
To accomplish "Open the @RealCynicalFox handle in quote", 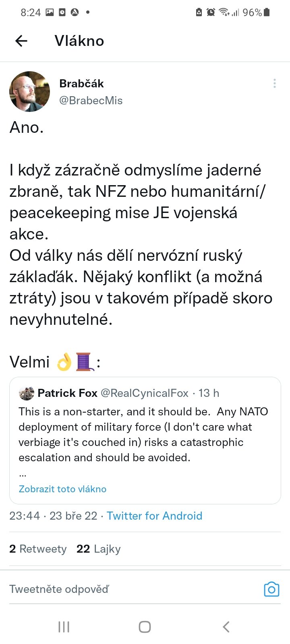I will pyautogui.click(x=144, y=393).
